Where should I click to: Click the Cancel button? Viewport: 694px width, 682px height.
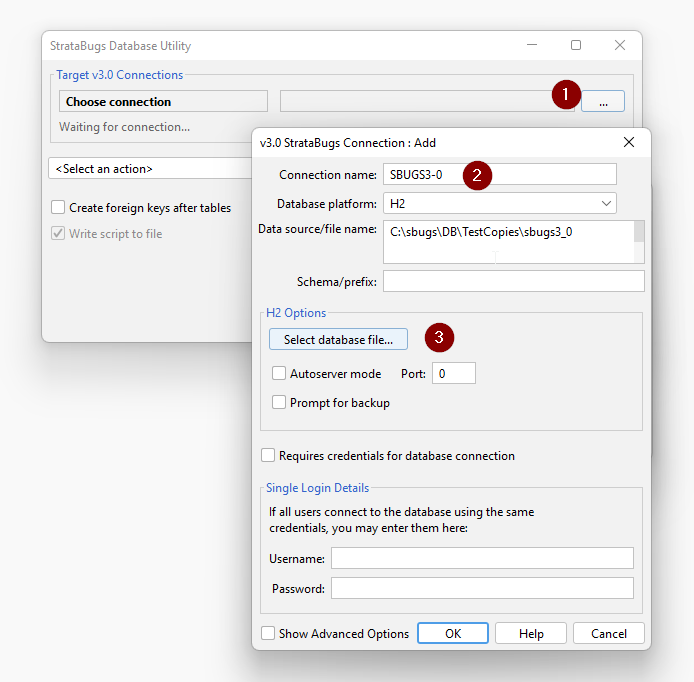(x=609, y=633)
